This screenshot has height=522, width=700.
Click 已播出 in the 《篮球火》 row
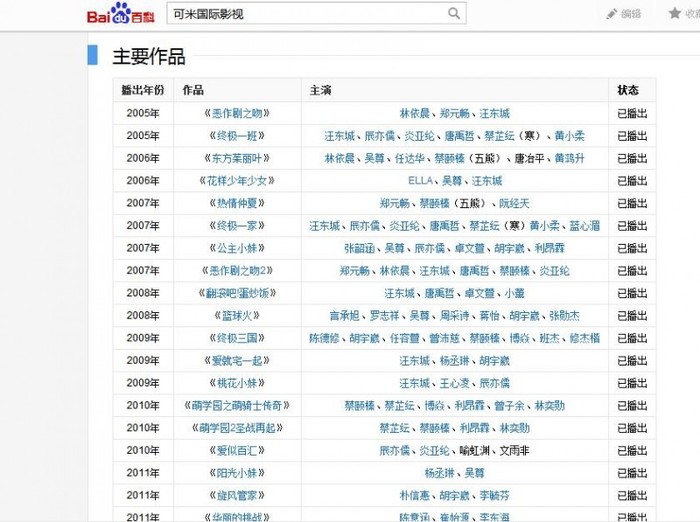point(632,316)
